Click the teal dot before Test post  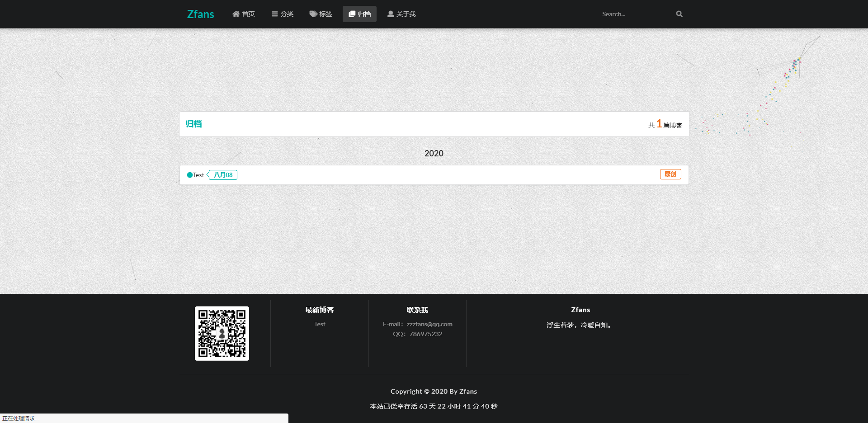pos(190,175)
